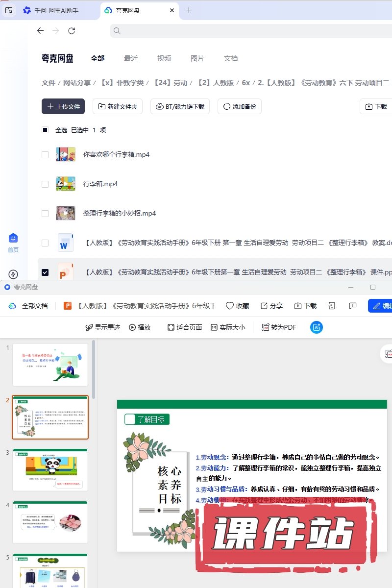Switch to 千问-阿里AI助手 browser tab
Image resolution: width=392 pixels, height=588 pixels.
[50, 10]
